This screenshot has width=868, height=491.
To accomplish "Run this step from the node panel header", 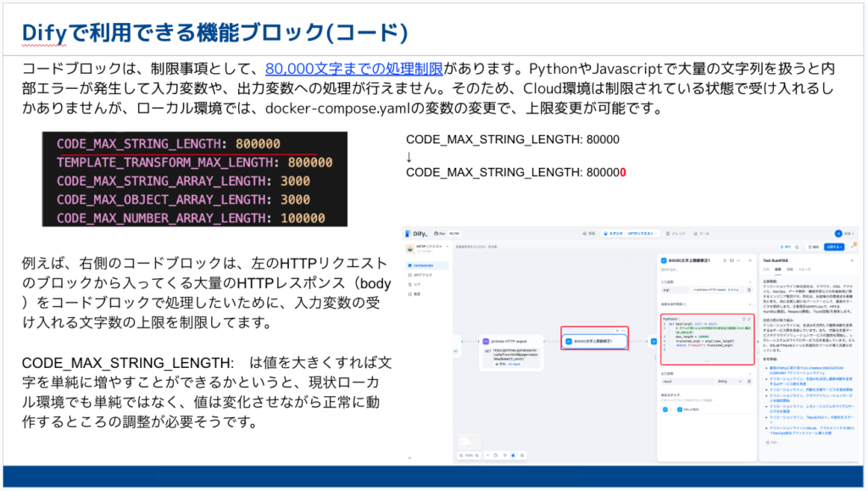I will click(725, 260).
